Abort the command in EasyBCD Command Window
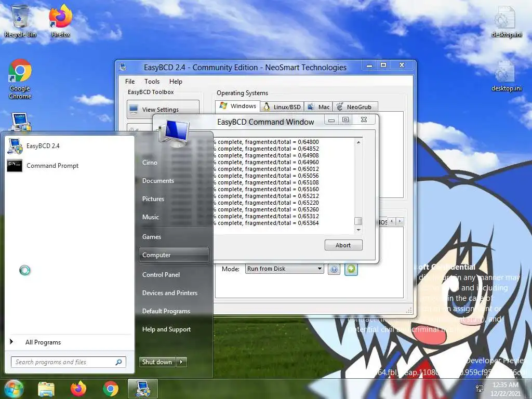 coord(343,245)
